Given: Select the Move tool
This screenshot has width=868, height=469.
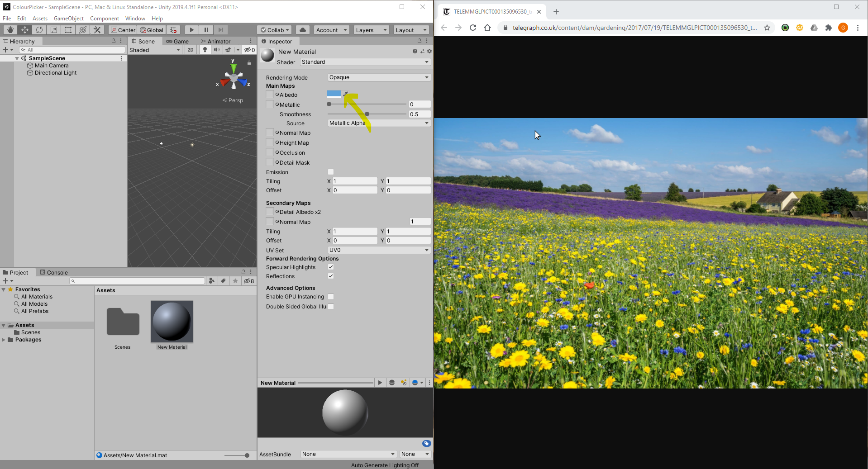Looking at the screenshot, I should [24, 29].
